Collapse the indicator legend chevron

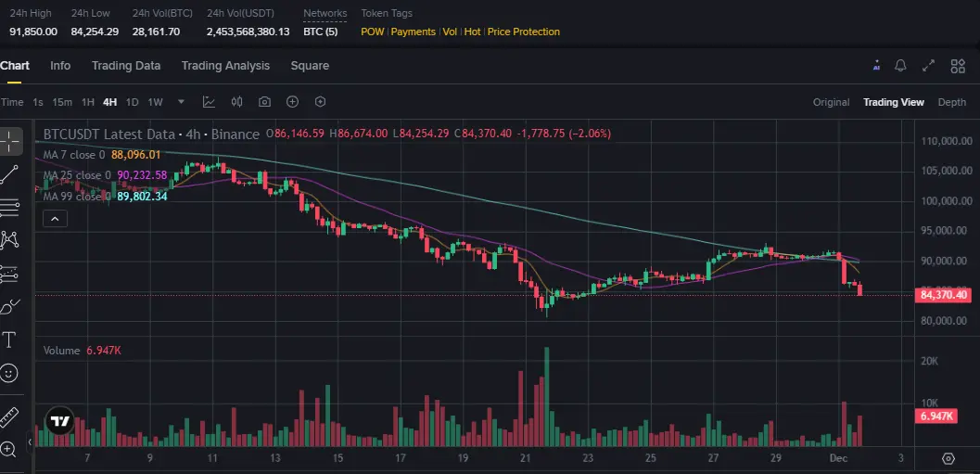pyautogui.click(x=55, y=219)
